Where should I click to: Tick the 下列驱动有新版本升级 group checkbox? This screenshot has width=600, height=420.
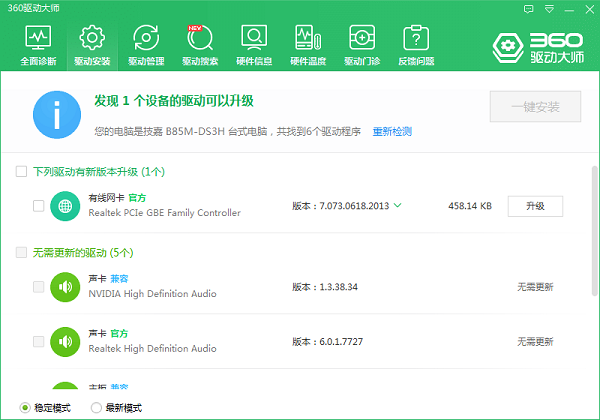[x=21, y=172]
